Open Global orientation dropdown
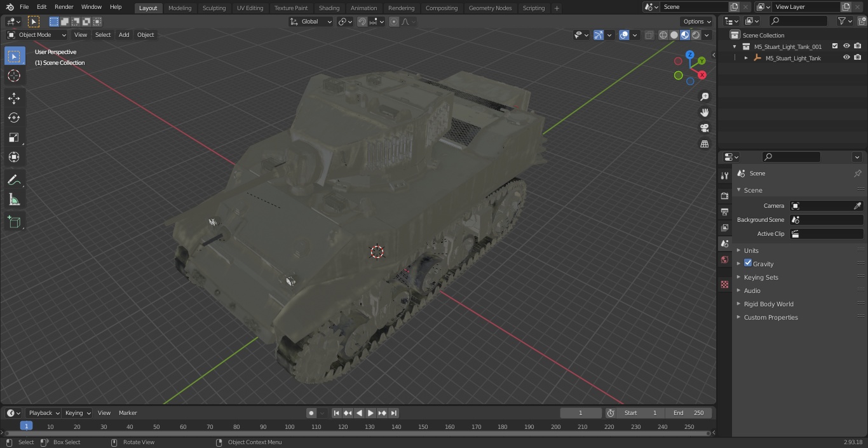The width and height of the screenshot is (868, 448). (311, 22)
